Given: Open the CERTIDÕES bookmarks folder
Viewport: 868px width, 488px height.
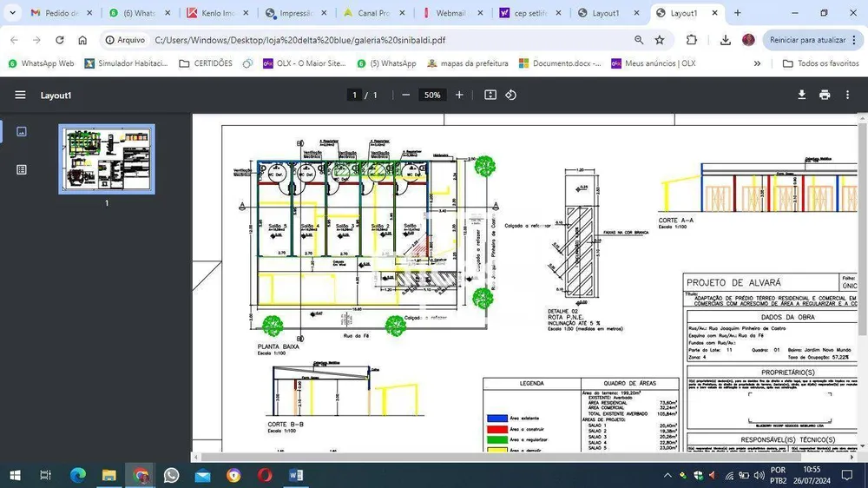Looking at the screenshot, I should tap(206, 63).
